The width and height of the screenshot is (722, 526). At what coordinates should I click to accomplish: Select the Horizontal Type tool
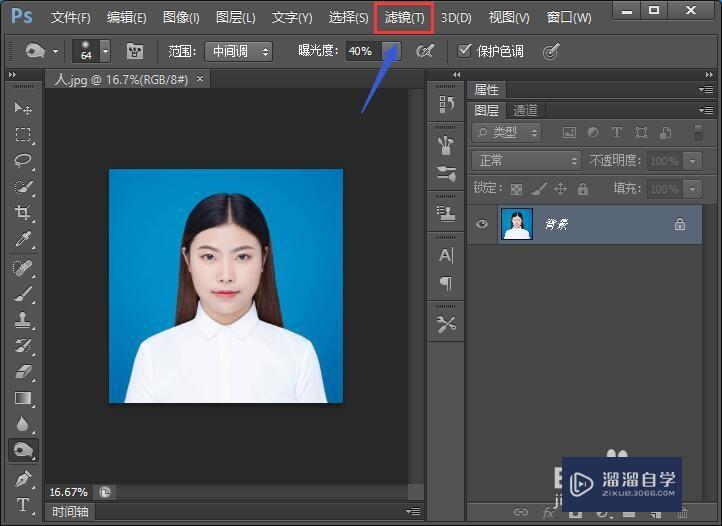23,505
